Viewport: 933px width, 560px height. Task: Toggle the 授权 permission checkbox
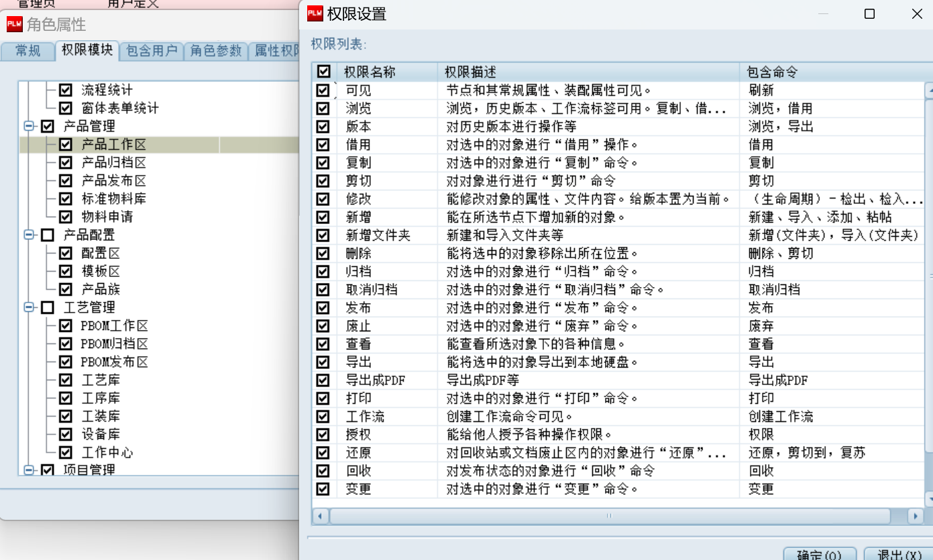click(x=323, y=434)
